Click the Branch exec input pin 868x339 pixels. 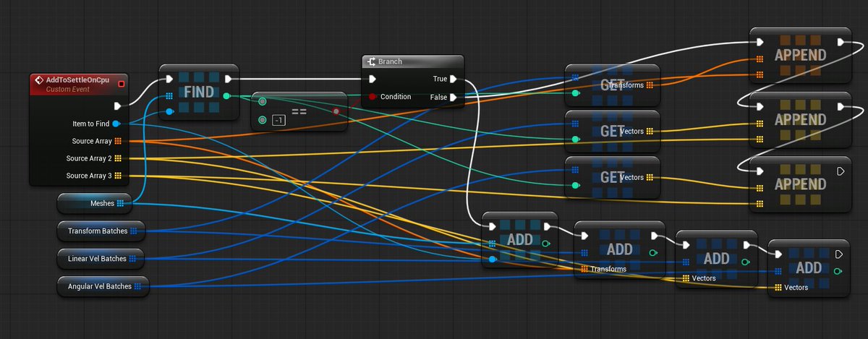click(373, 80)
